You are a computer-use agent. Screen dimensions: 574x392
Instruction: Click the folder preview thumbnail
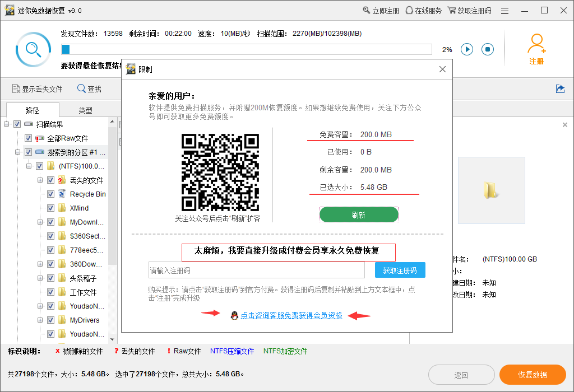[x=491, y=190]
